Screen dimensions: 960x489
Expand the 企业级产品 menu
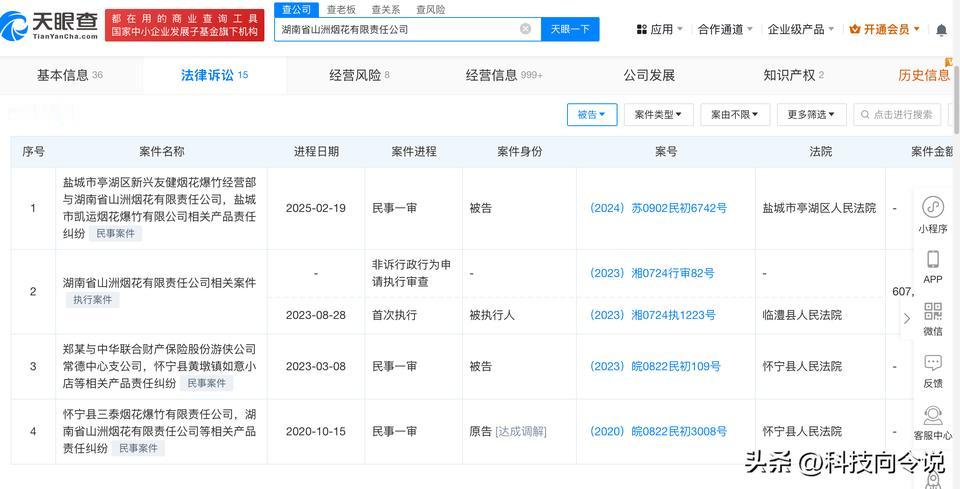pyautogui.click(x=801, y=29)
